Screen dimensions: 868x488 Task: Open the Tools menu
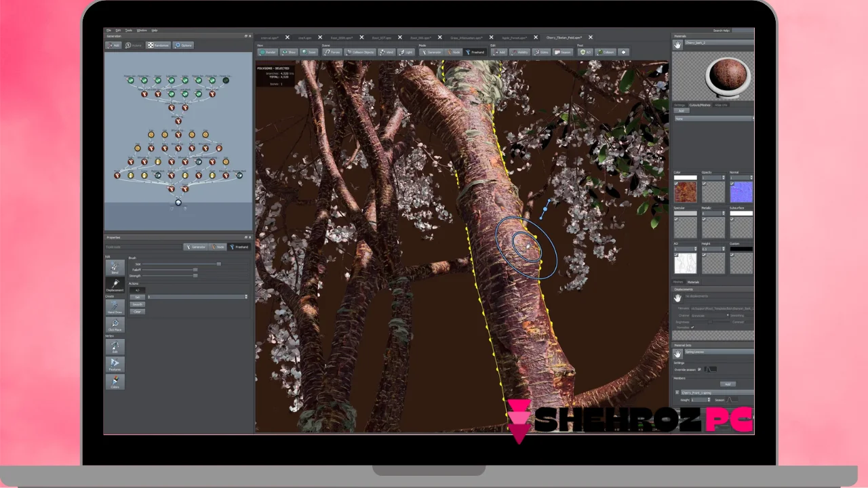[129, 30]
